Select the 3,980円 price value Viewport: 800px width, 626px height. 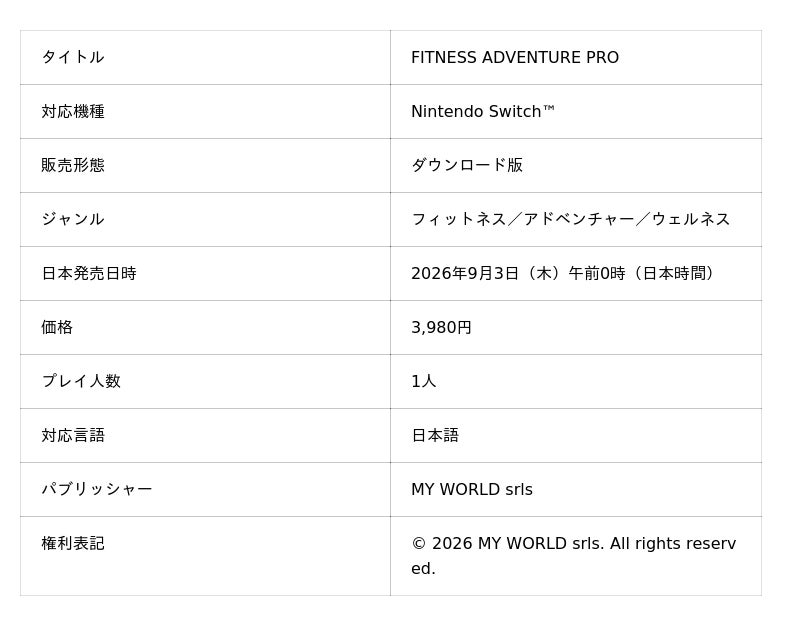point(441,328)
